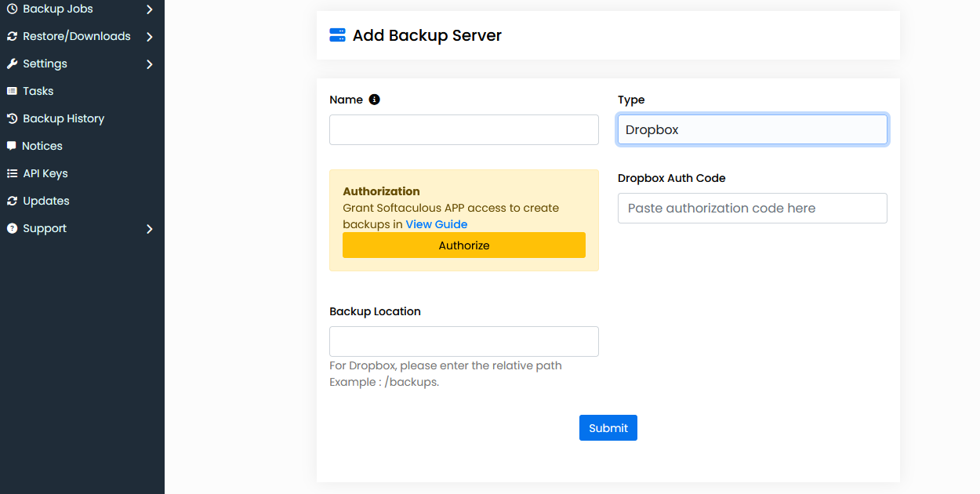Viewport: 980px width, 494px height.
Task: Click the Updates refresh icon
Action: [12, 201]
